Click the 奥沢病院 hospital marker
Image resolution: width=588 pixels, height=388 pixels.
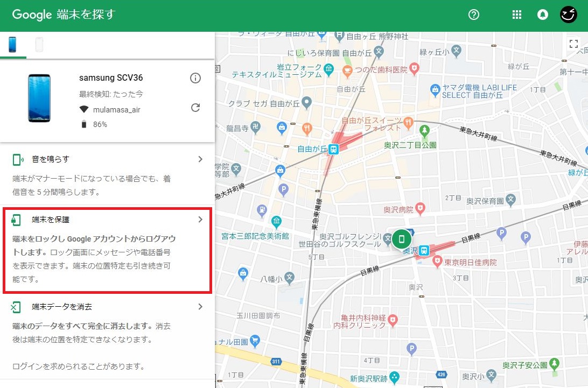coord(421,209)
